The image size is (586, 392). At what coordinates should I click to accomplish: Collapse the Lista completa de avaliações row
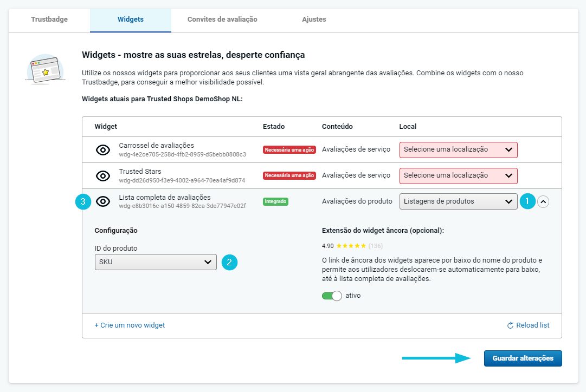click(543, 201)
